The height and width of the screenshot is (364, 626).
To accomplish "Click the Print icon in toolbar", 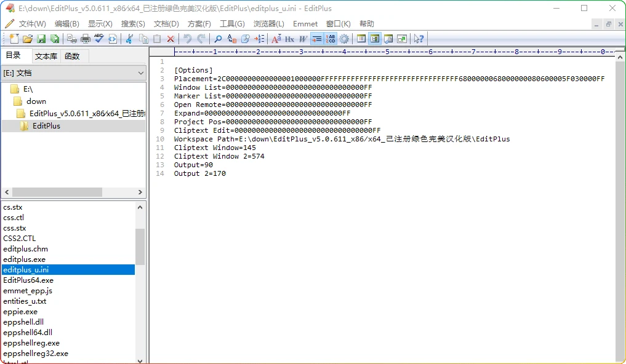I will tap(86, 39).
